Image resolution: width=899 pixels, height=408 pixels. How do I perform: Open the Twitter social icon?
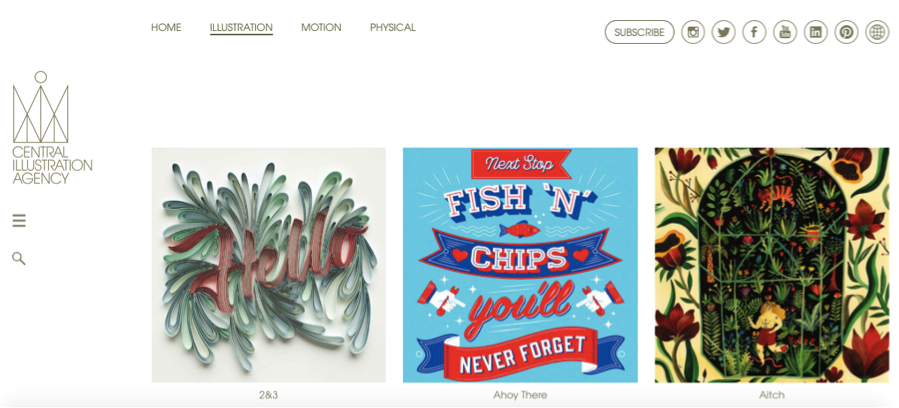[x=724, y=32]
